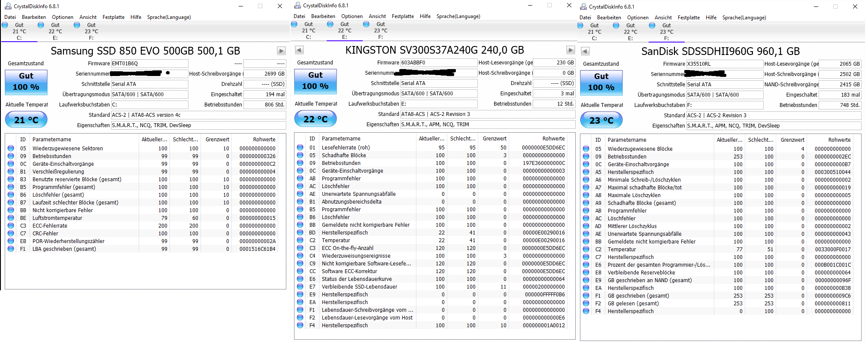868x353 pixels.
Task: Click status orb for Verbleibende Reserveblöcke row
Action: point(586,272)
